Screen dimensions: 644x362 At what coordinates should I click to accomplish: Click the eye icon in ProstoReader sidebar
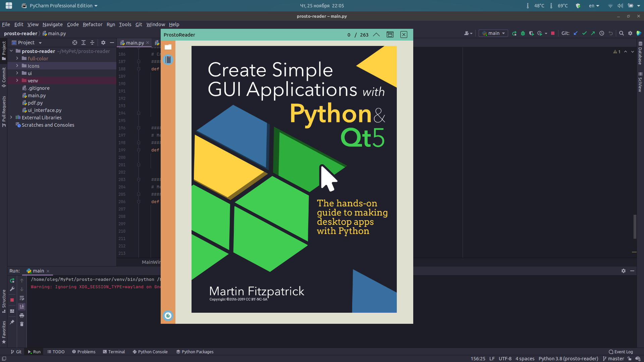[x=168, y=315]
